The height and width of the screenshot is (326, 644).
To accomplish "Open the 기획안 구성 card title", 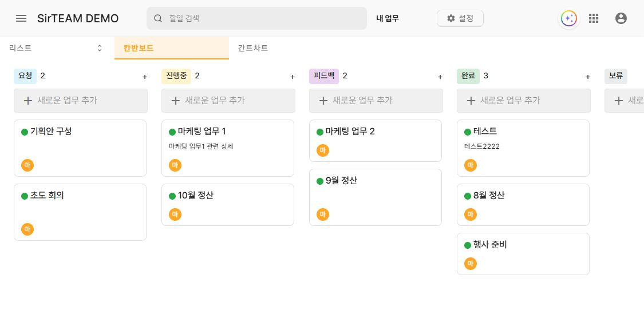I will [x=51, y=132].
